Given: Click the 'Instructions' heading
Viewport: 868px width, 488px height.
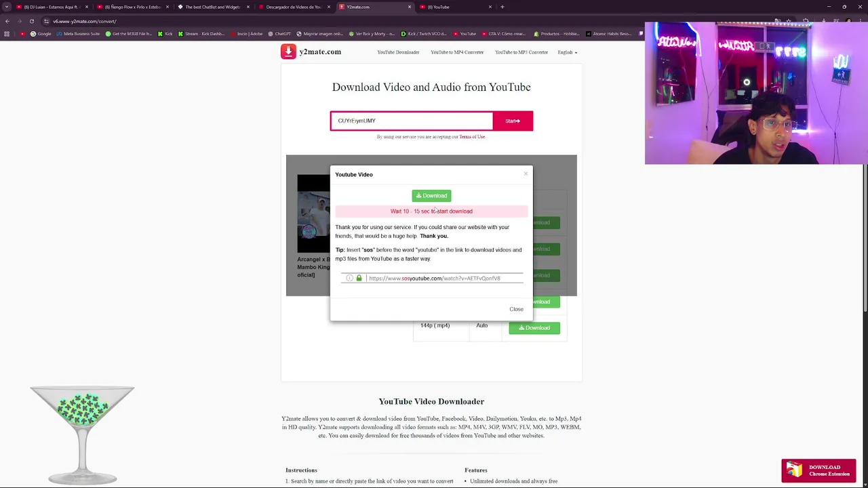Looking at the screenshot, I should click(301, 470).
